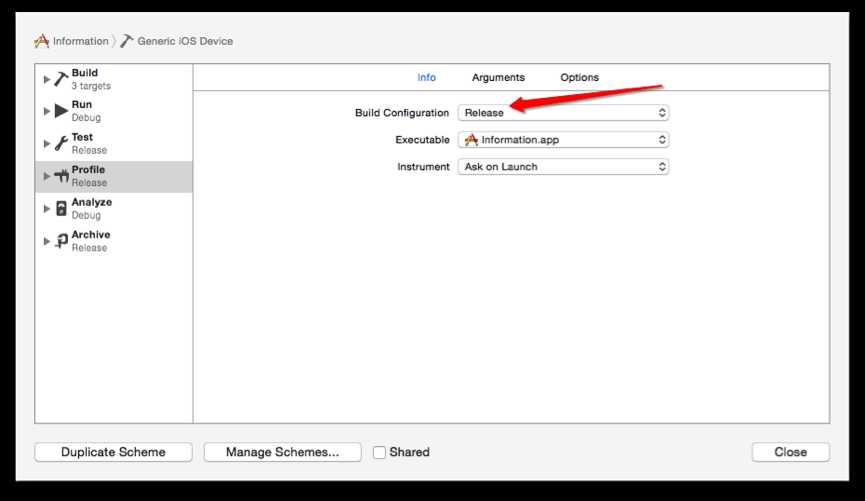865x501 pixels.
Task: Click the Build hammer icon in sidebar
Action: click(x=61, y=78)
